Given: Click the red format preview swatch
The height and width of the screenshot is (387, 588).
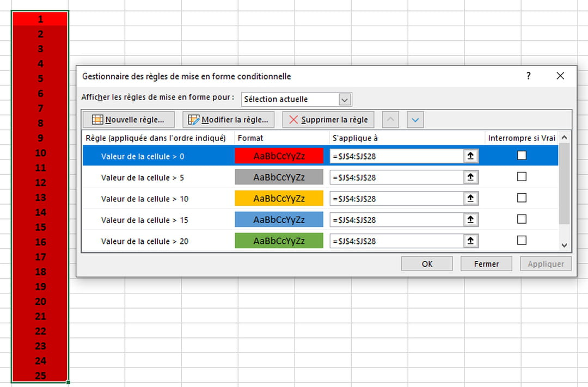Looking at the screenshot, I should tap(279, 156).
